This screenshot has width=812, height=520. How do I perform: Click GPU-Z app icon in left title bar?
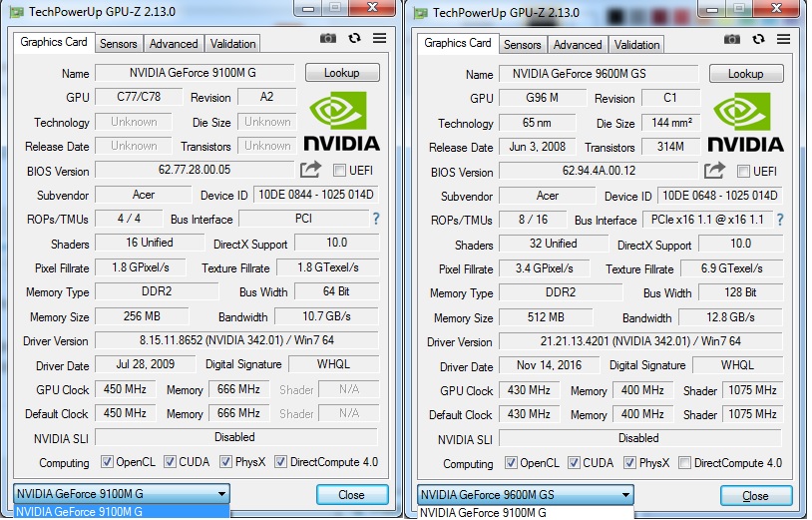click(x=17, y=12)
